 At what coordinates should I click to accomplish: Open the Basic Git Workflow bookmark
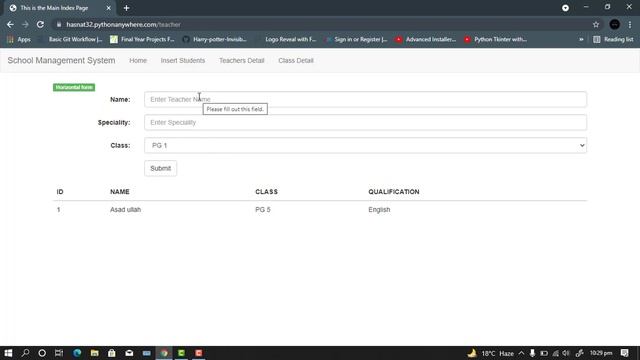coord(70,40)
